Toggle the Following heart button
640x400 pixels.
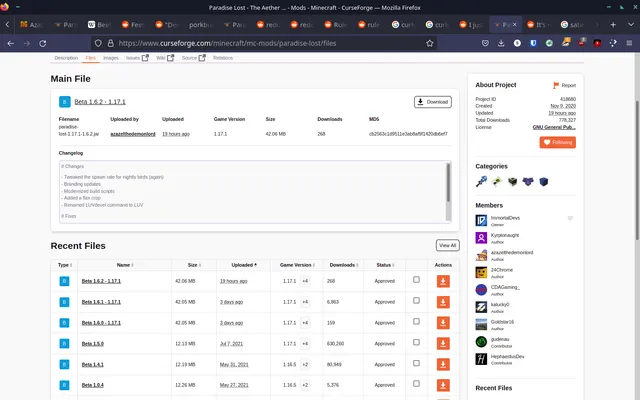(x=558, y=142)
